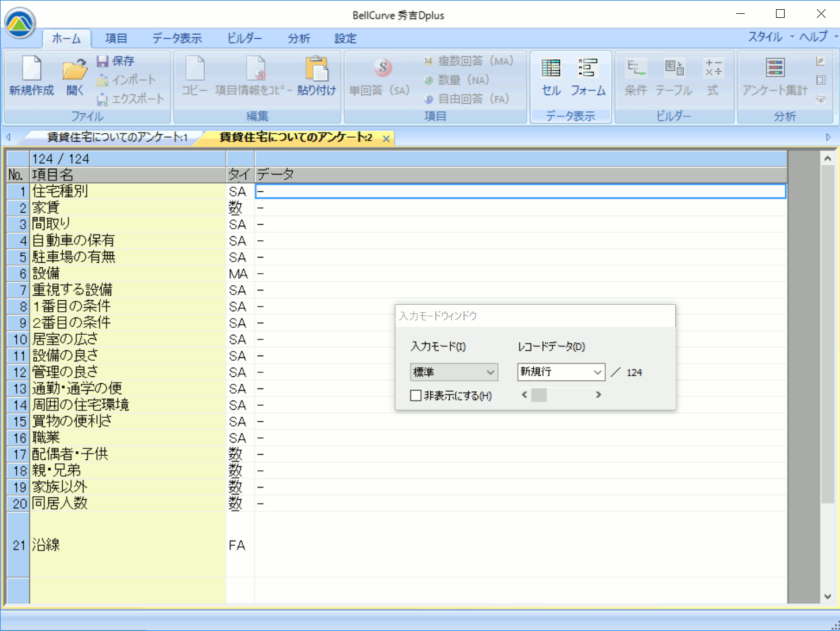Select the 家賃 item row
Image resolution: width=840 pixels, height=631 pixels.
coord(128,207)
